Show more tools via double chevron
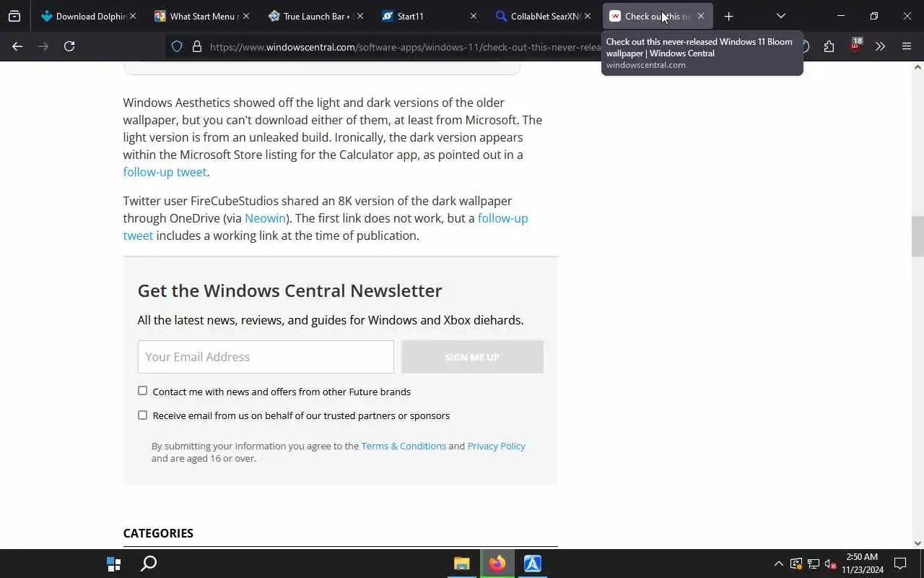This screenshot has width=924, height=578. [880, 46]
